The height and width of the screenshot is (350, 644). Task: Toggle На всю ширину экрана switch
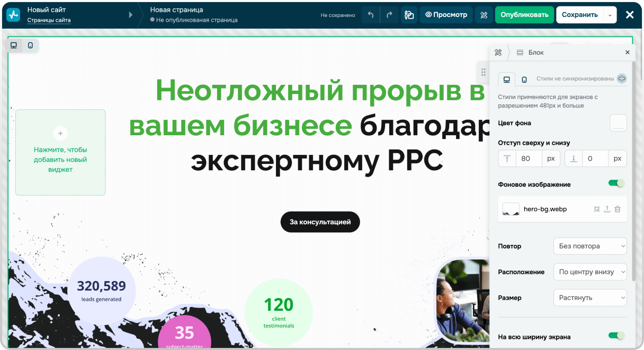click(x=616, y=336)
